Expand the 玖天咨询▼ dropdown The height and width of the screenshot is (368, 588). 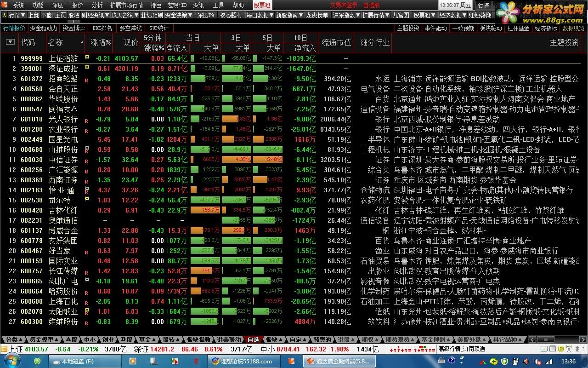[x=124, y=15]
